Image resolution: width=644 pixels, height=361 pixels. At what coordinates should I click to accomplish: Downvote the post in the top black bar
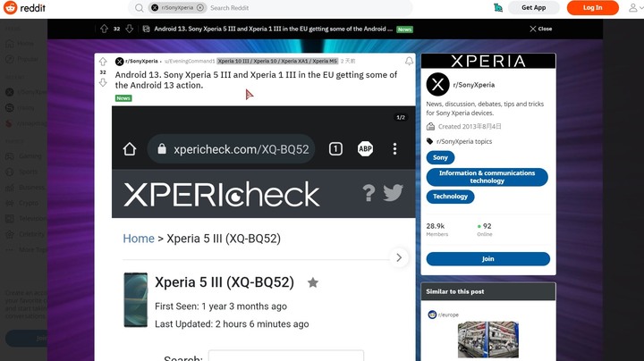click(130, 29)
